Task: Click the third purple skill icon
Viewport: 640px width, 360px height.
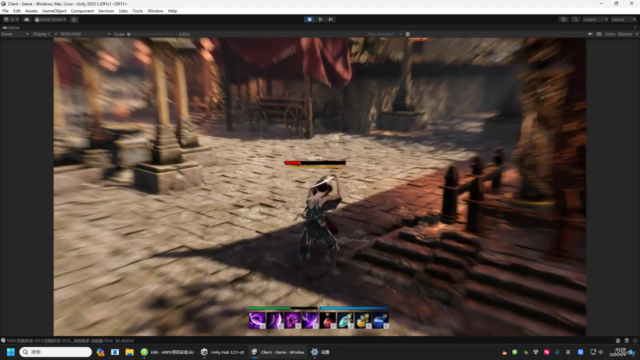Action: point(292,320)
